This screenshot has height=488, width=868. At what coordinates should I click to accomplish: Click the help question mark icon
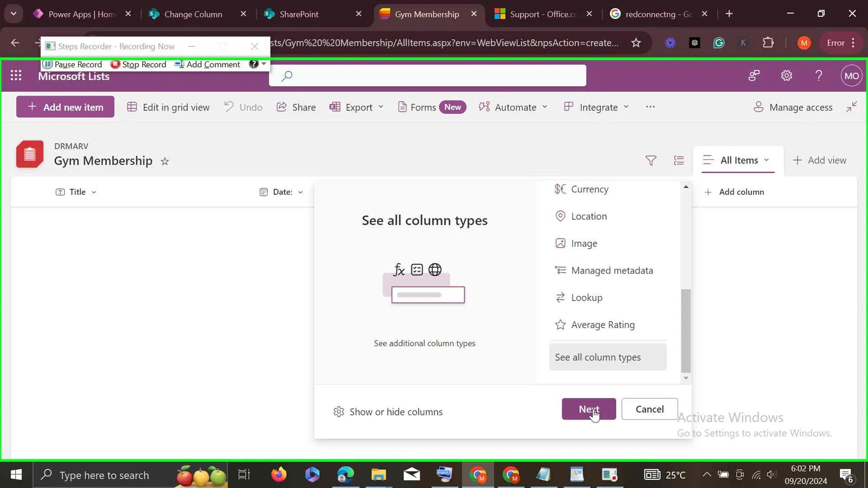point(819,75)
